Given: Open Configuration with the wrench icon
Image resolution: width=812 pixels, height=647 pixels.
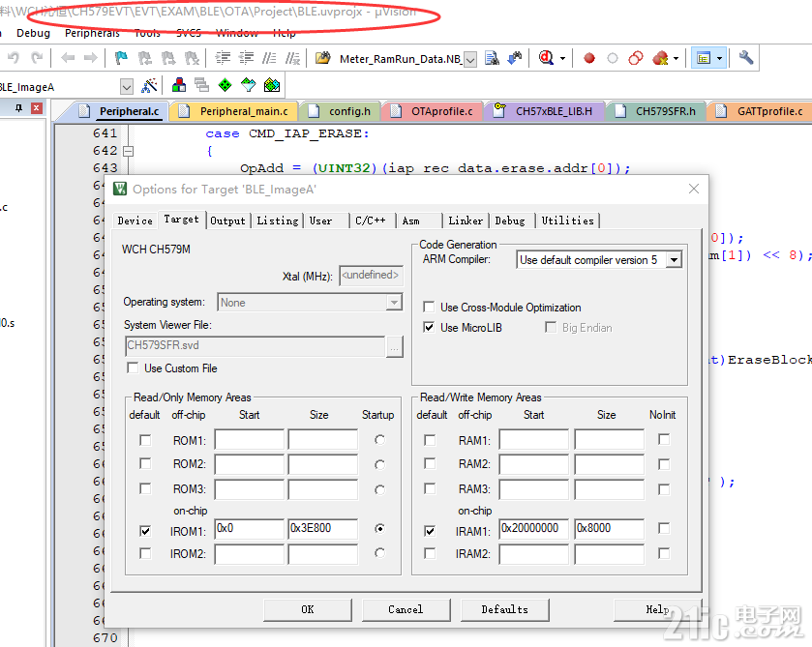Looking at the screenshot, I should [746, 57].
